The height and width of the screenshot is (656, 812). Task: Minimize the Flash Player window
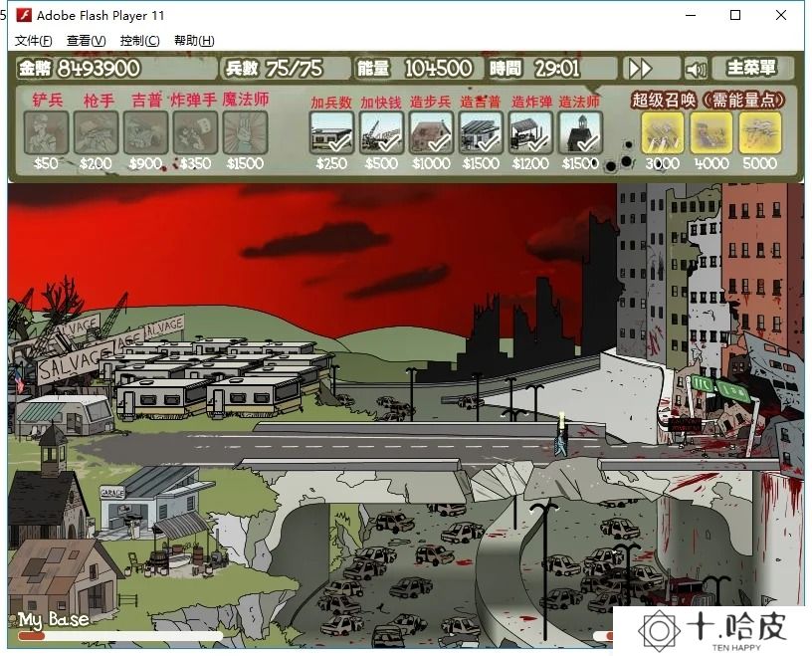click(691, 15)
